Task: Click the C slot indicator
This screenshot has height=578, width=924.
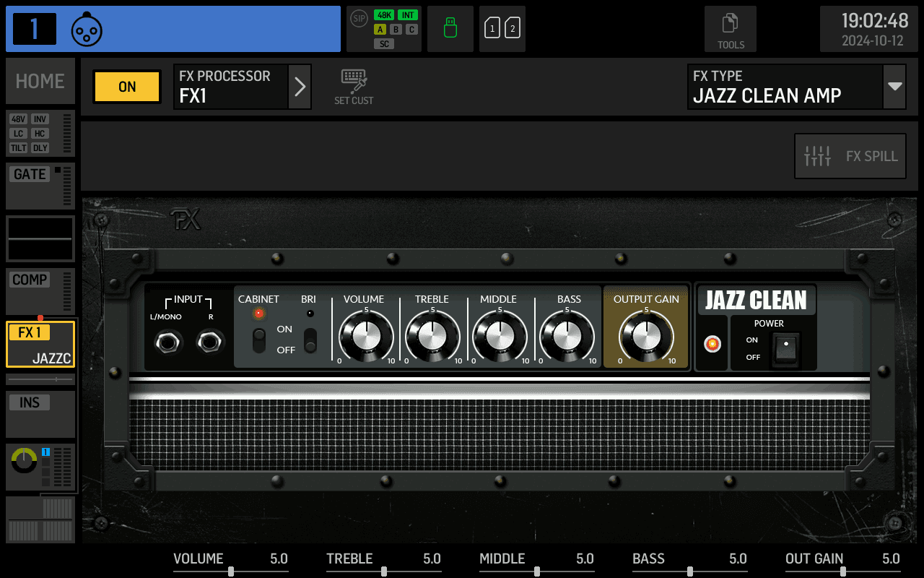Action: pyautogui.click(x=411, y=30)
